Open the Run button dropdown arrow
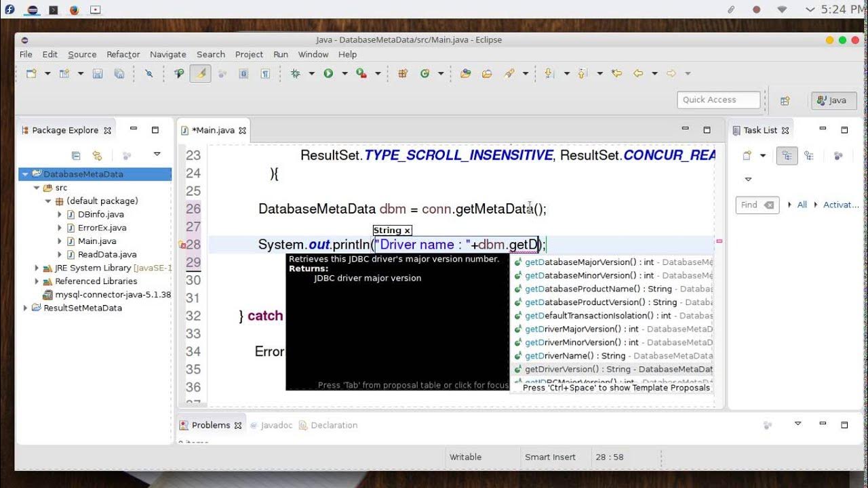 tap(344, 73)
